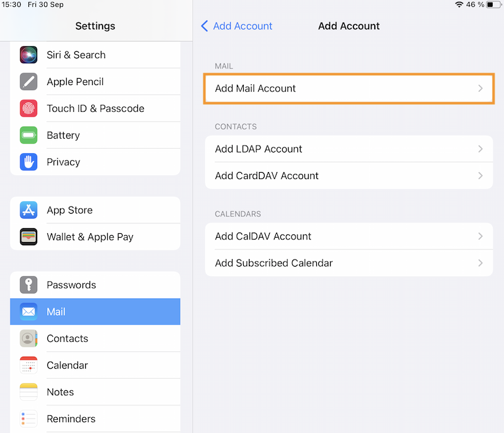This screenshot has height=433, width=504.
Task: Open Reminders settings in sidebar
Action: coord(95,419)
